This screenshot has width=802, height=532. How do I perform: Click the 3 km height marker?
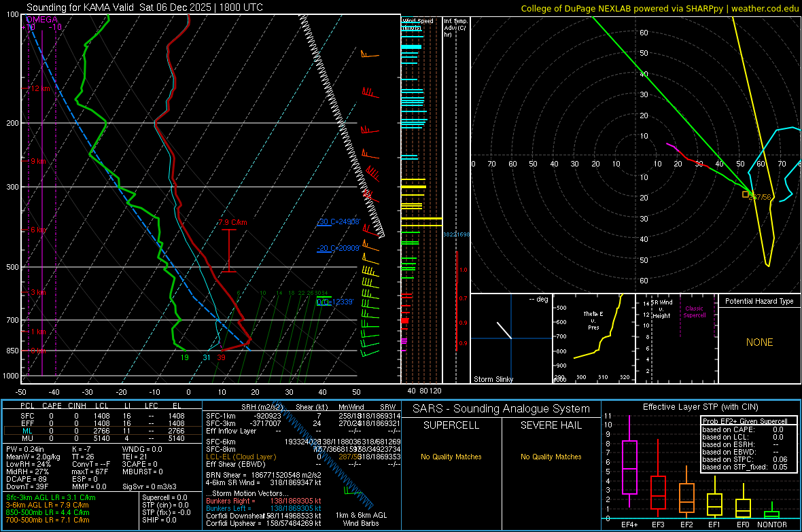click(x=38, y=292)
